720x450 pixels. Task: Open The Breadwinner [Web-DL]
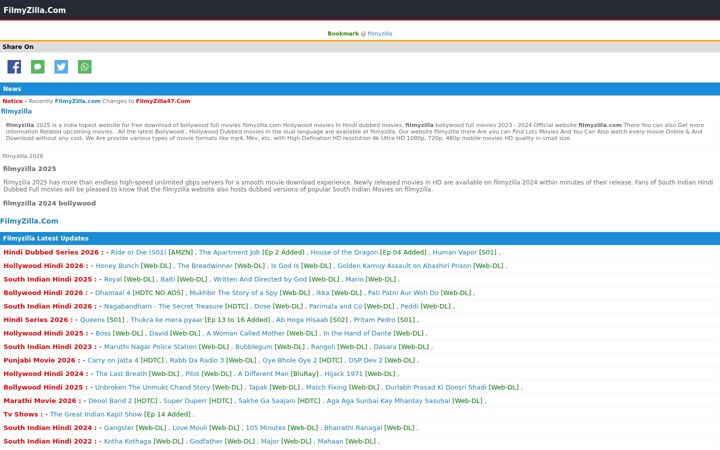click(221, 266)
